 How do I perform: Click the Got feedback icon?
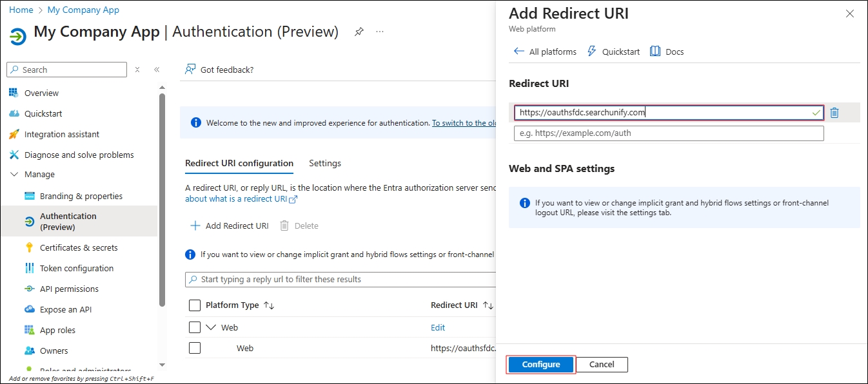(x=190, y=70)
